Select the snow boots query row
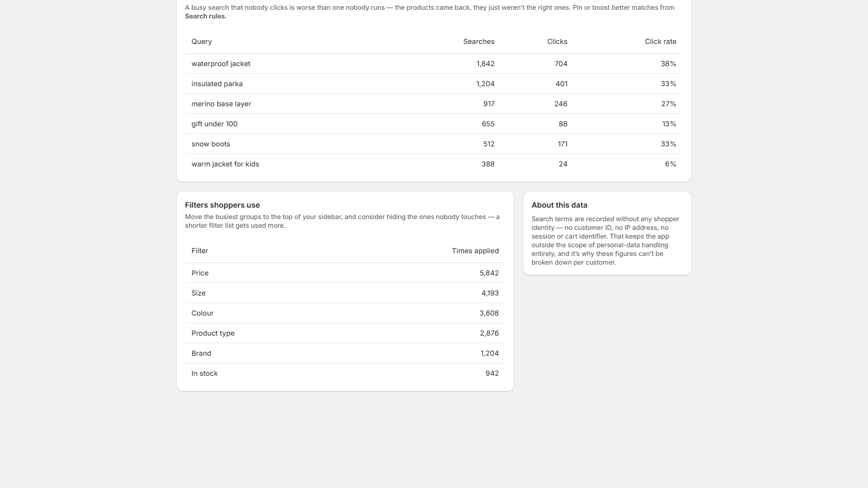868x488 pixels. 433,144
